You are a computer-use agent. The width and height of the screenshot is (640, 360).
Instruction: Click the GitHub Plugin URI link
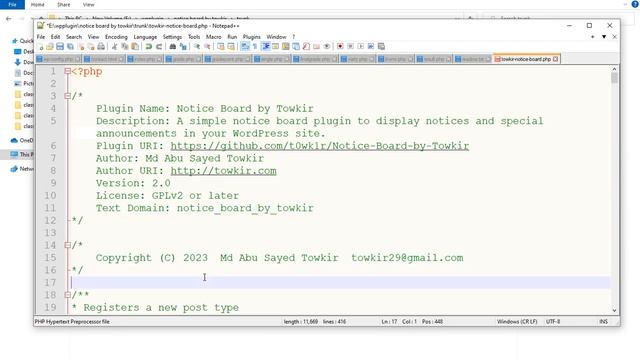click(x=320, y=146)
